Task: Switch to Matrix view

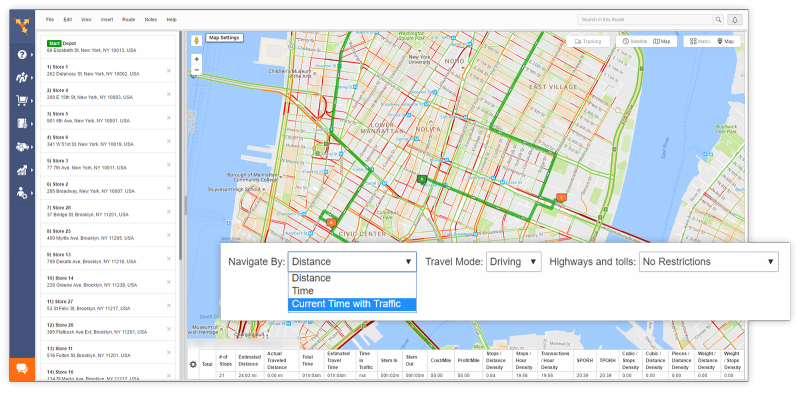Action: pyautogui.click(x=700, y=41)
